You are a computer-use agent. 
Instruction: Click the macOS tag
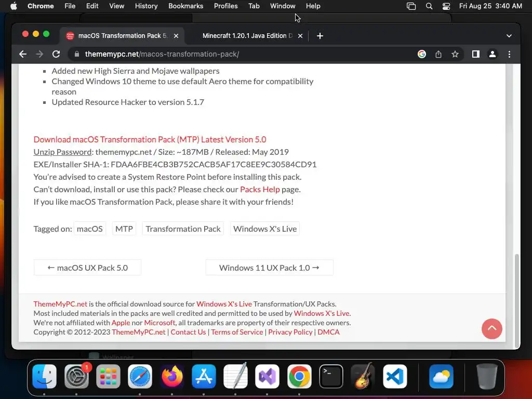[x=89, y=229]
